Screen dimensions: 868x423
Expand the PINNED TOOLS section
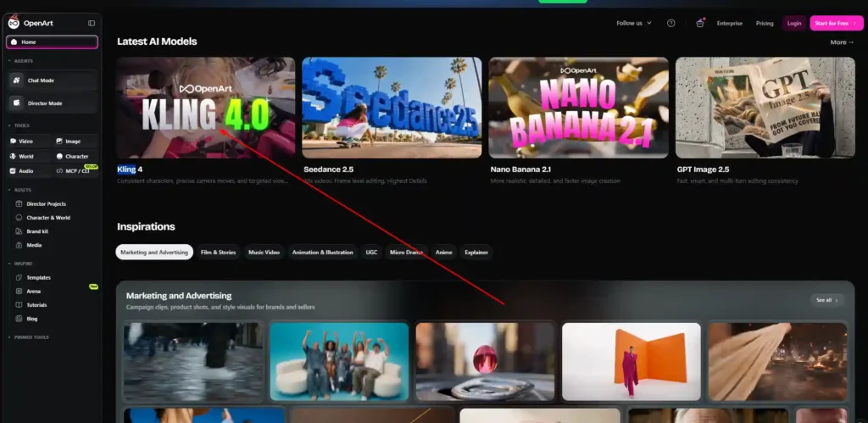pos(28,337)
